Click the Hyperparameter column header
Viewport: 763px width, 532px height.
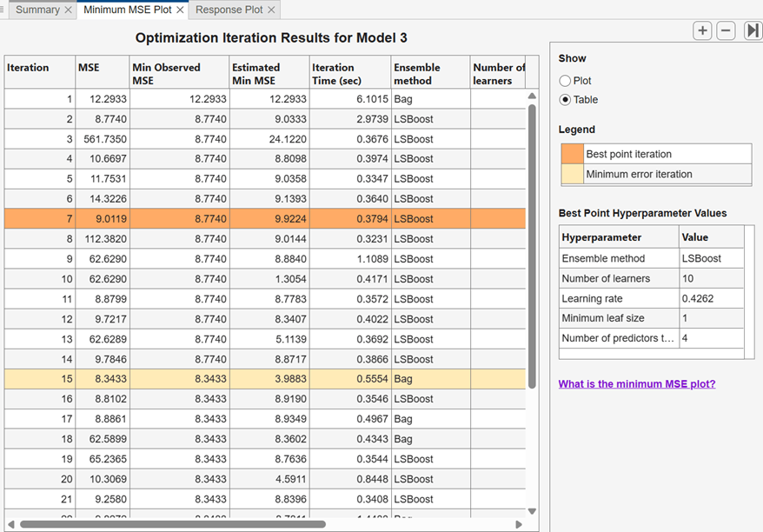click(619, 237)
